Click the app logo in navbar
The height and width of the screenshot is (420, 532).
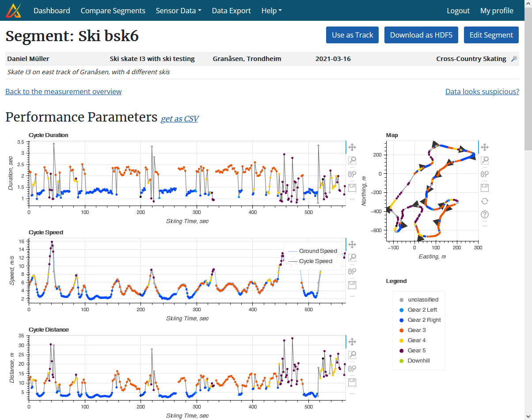(x=13, y=11)
